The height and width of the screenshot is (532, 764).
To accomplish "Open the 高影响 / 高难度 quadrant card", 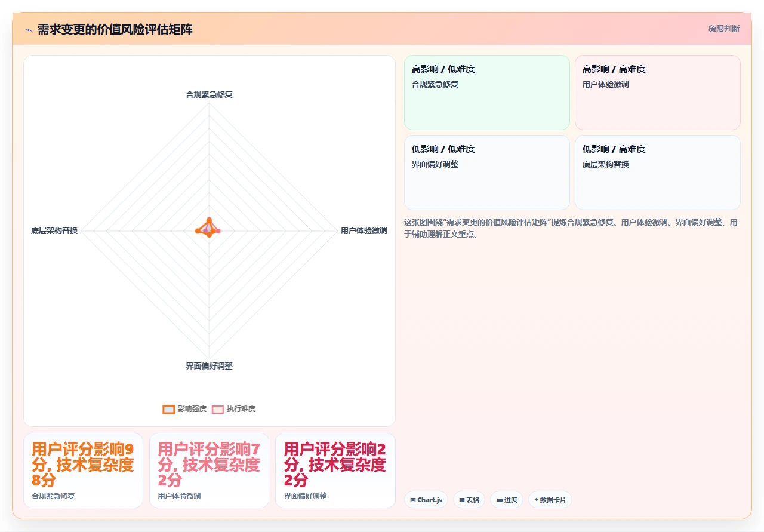I will [x=658, y=93].
